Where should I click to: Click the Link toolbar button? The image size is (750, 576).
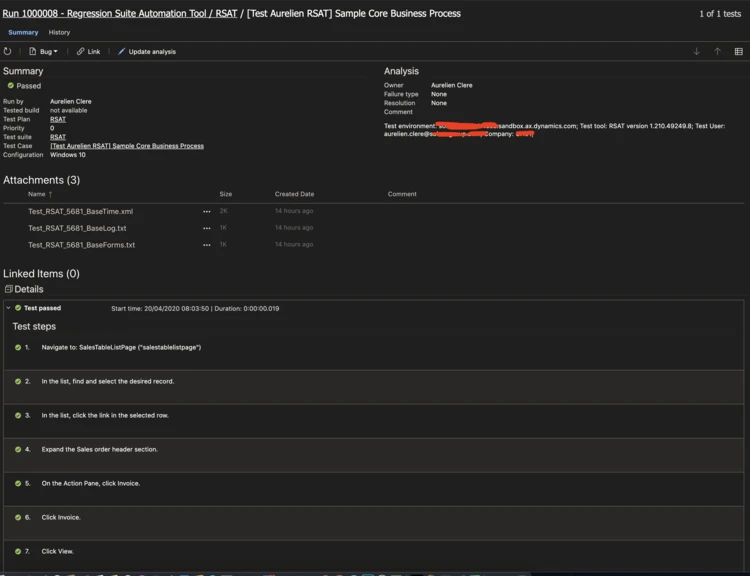click(x=89, y=51)
